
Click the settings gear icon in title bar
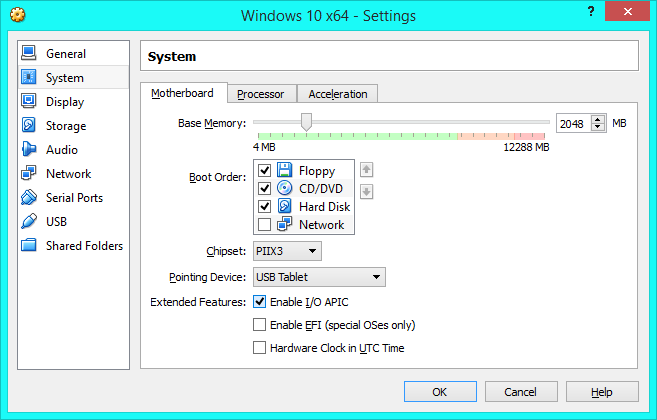(18, 15)
